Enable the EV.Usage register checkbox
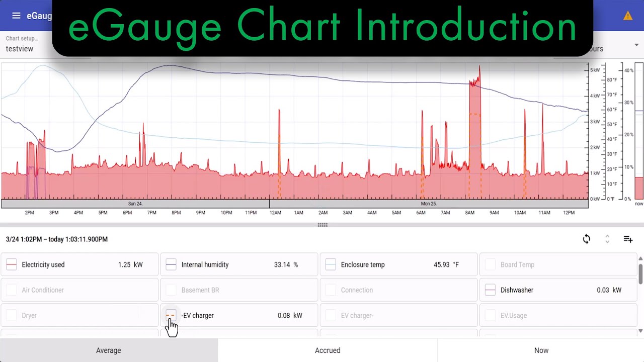The image size is (644, 362). (490, 315)
